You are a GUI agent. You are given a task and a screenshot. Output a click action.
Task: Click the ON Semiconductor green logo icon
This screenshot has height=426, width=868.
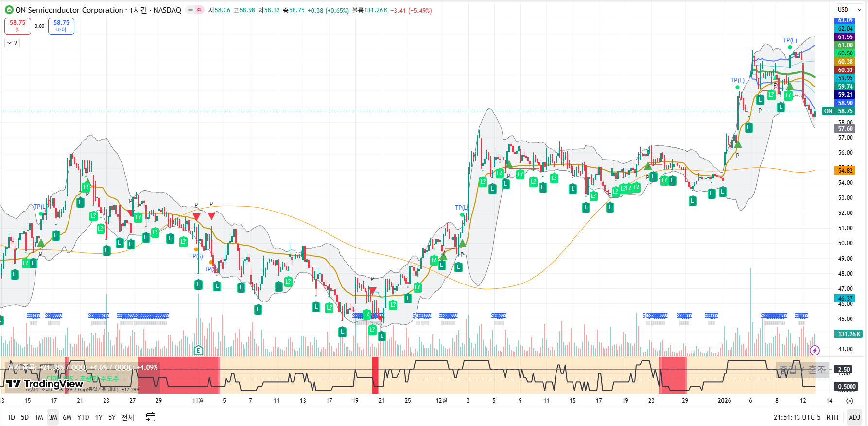[9, 10]
